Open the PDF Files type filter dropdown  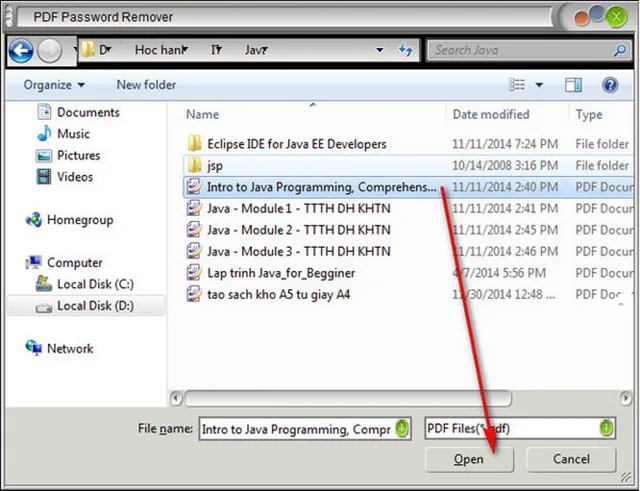(606, 429)
